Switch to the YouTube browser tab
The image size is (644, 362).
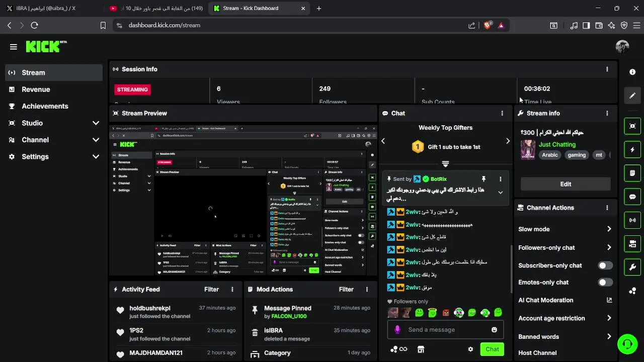coord(156,8)
